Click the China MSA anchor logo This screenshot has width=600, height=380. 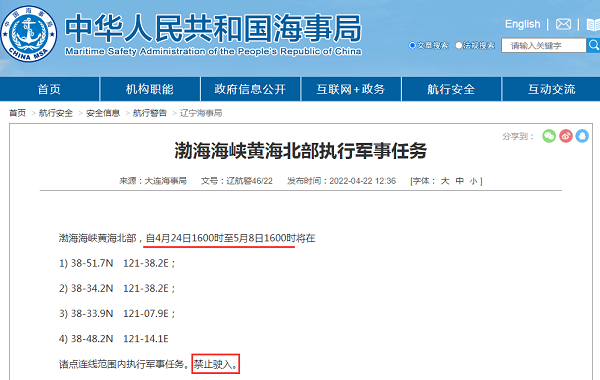29,33
